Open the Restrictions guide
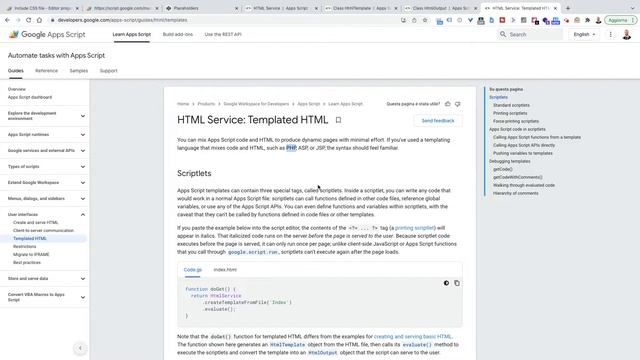 [x=24, y=247]
